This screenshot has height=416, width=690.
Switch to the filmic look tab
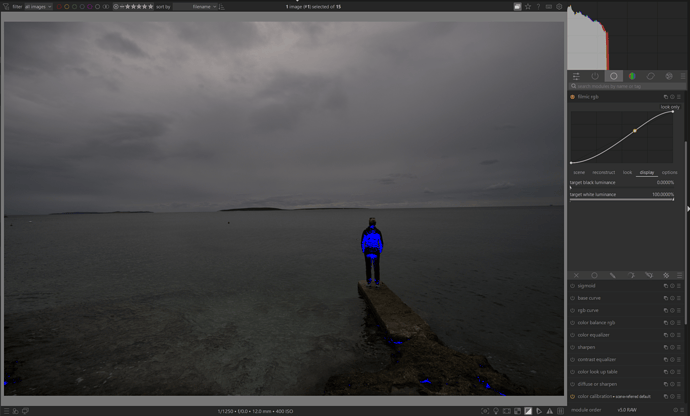tap(627, 173)
